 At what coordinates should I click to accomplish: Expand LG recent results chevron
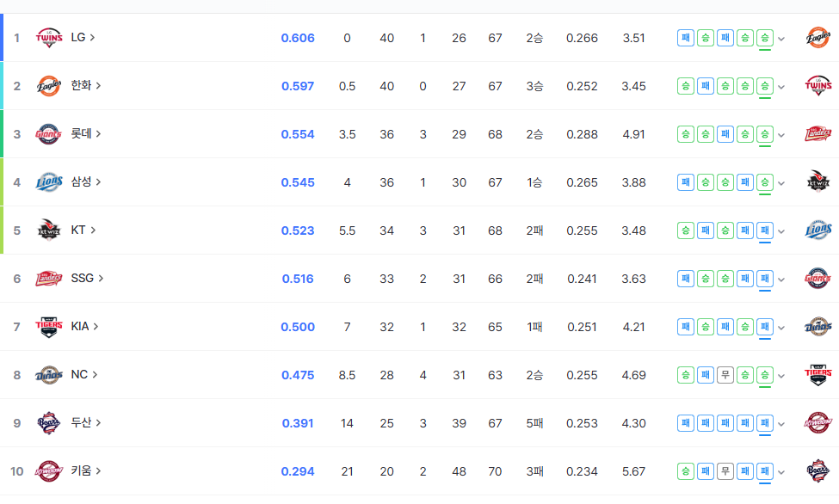point(781,39)
